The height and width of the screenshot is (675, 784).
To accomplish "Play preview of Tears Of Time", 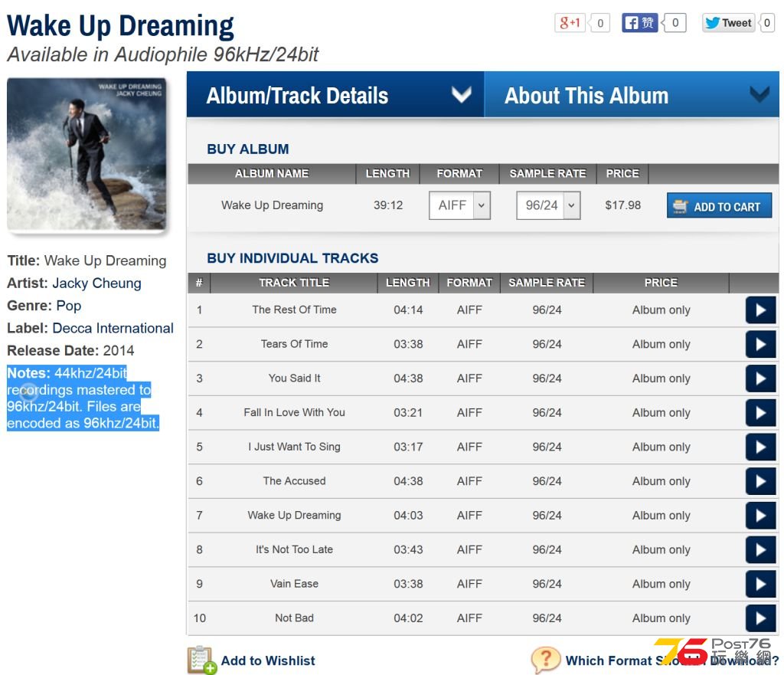I will 760,344.
